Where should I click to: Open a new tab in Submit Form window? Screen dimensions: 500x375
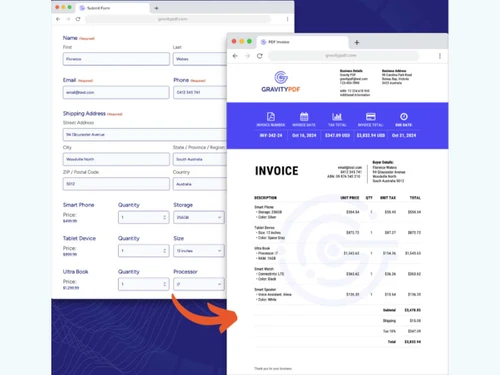(156, 8)
